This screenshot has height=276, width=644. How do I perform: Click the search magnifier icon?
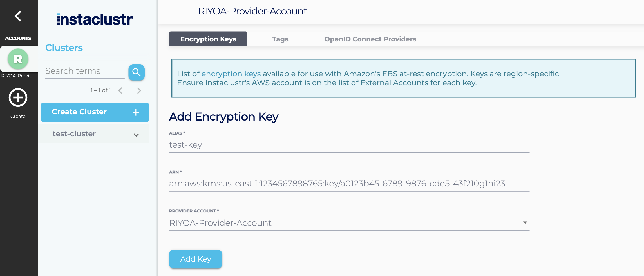pyautogui.click(x=136, y=72)
